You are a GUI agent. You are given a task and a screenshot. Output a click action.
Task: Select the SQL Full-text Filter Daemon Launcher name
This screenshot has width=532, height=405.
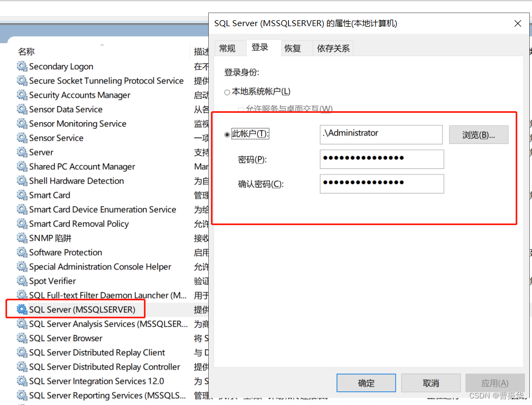click(108, 295)
